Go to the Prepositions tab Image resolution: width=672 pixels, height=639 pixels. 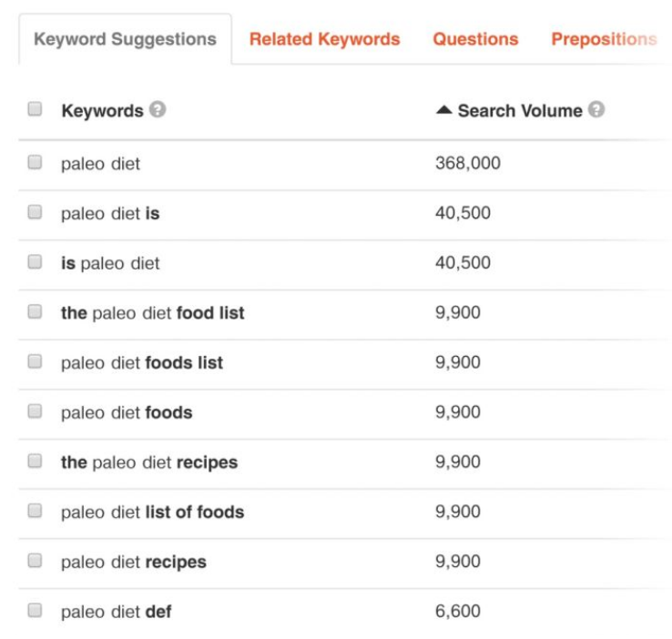(604, 39)
